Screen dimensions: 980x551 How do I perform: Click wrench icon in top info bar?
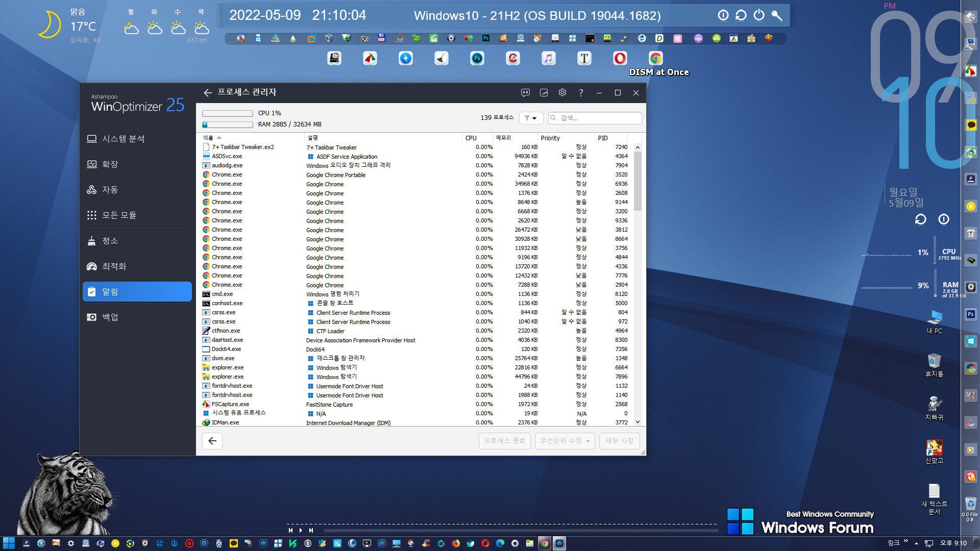tap(777, 15)
